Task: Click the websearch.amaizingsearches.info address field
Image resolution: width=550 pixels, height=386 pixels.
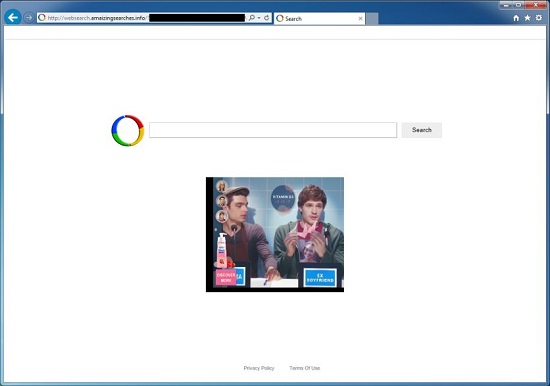Action: 141,18
